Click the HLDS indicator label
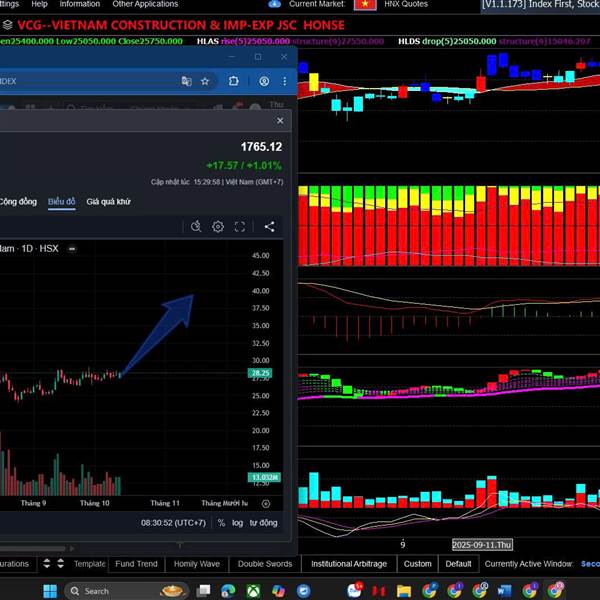 click(409, 41)
